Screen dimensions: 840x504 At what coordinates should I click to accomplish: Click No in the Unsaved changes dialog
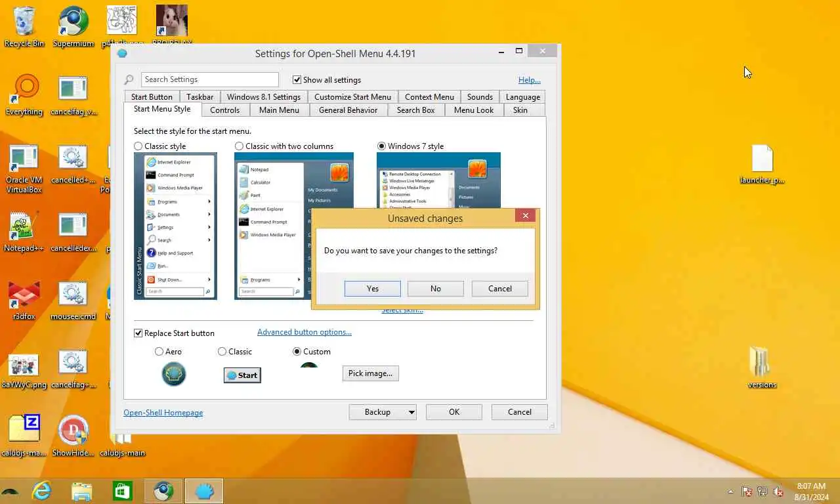tap(436, 289)
